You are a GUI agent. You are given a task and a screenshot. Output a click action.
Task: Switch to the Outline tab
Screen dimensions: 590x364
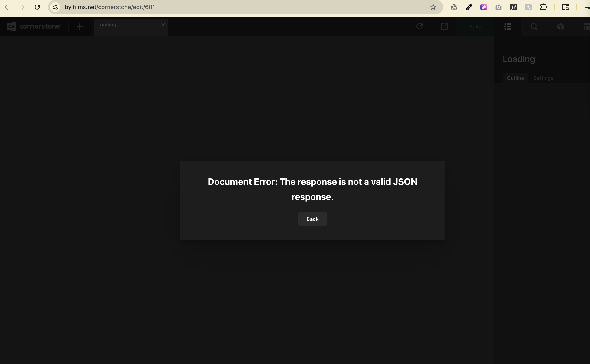[x=515, y=78]
